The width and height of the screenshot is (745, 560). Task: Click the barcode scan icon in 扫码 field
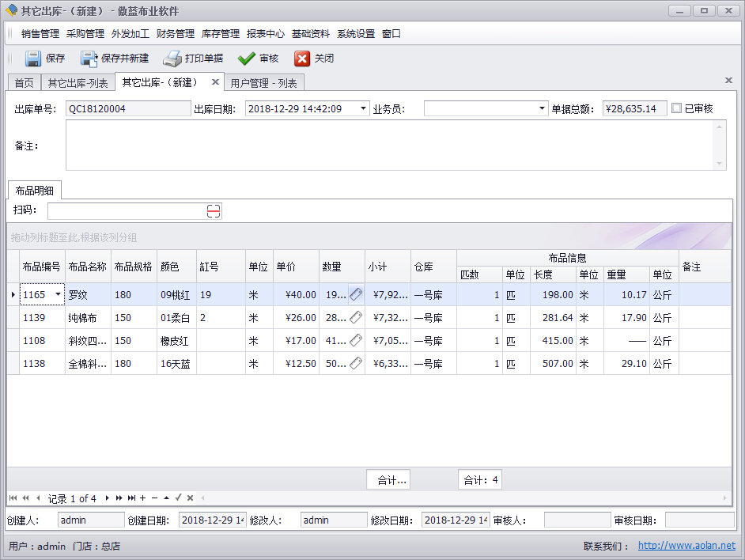tap(214, 210)
